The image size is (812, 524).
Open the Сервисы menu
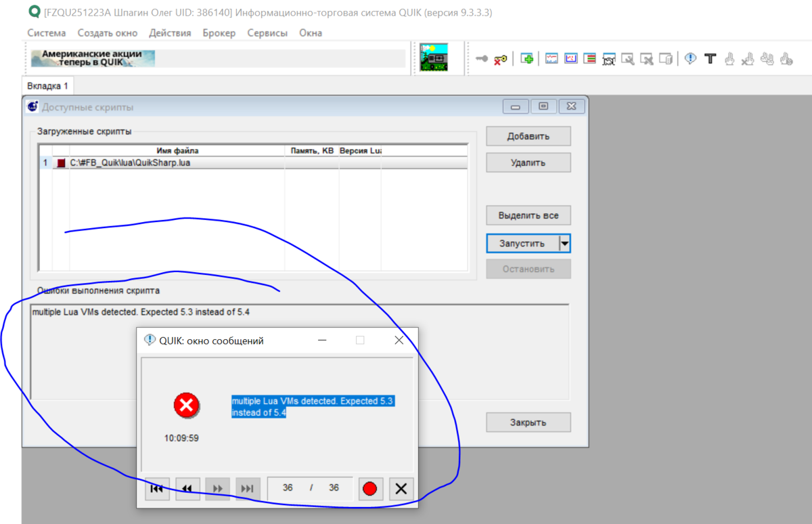click(267, 32)
